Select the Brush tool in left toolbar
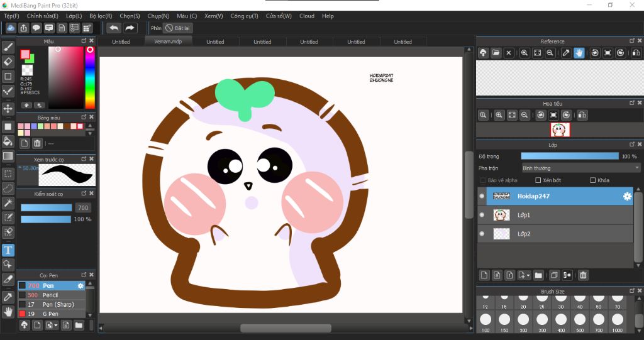Screen dimensions: 644x340 [8, 47]
